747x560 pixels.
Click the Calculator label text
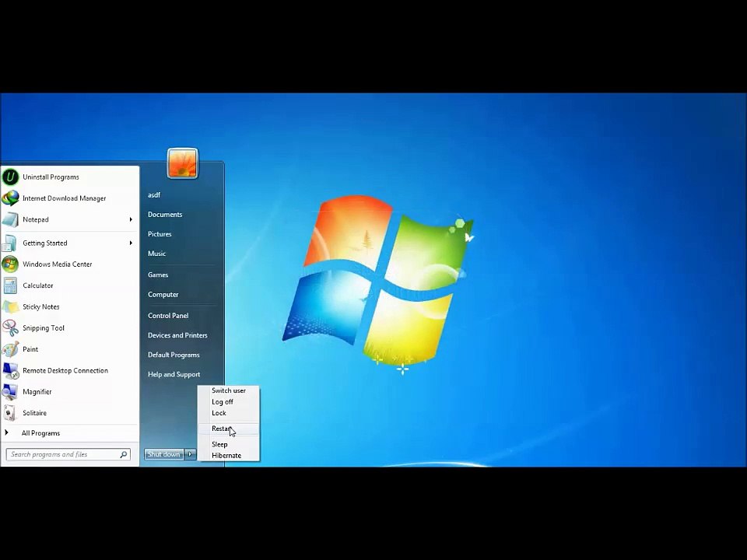click(x=38, y=285)
